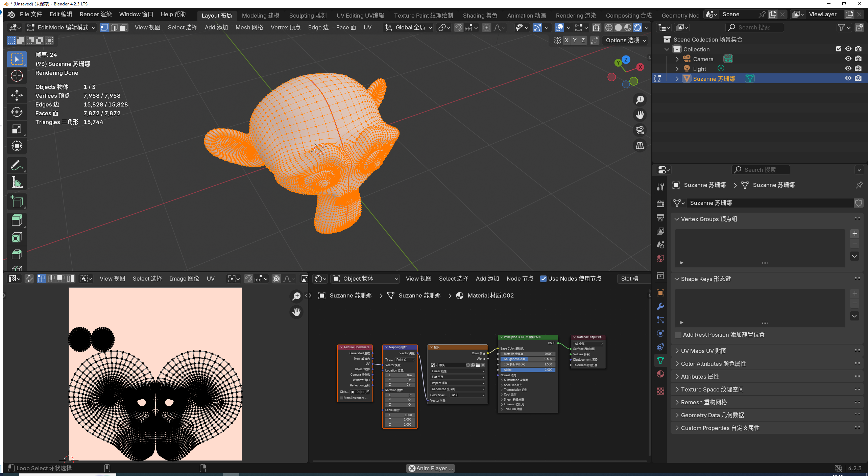Toggle X-ray display button
The width and height of the screenshot is (868, 476).
(597, 28)
